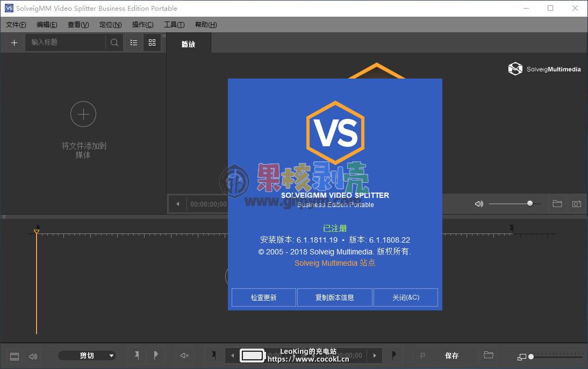Screen dimensions: 588x369
Task: Switch media library to grid thumbnail view
Action: click(152, 42)
